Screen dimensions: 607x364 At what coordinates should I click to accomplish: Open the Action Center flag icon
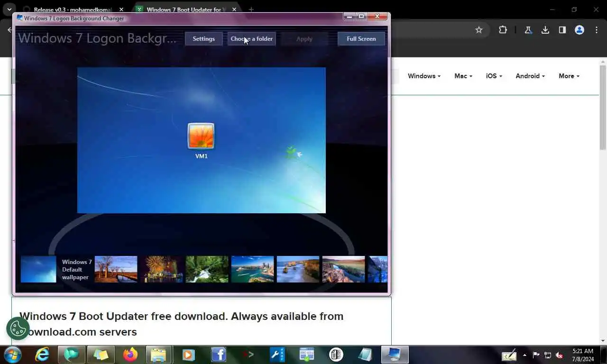click(536, 355)
